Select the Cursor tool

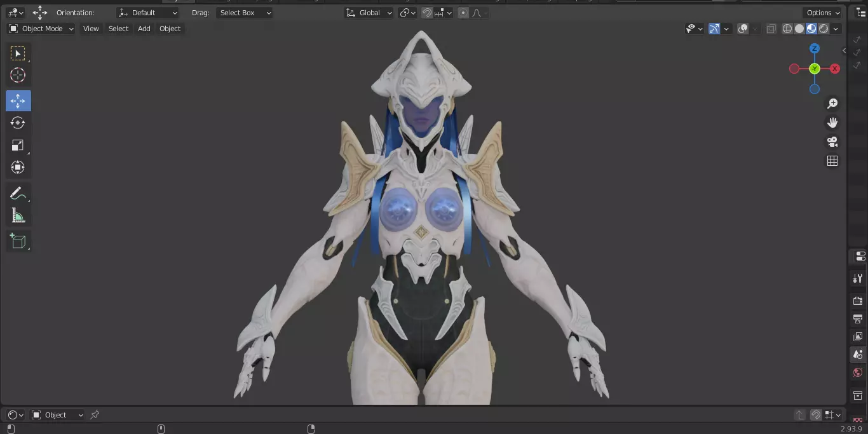[x=18, y=75]
